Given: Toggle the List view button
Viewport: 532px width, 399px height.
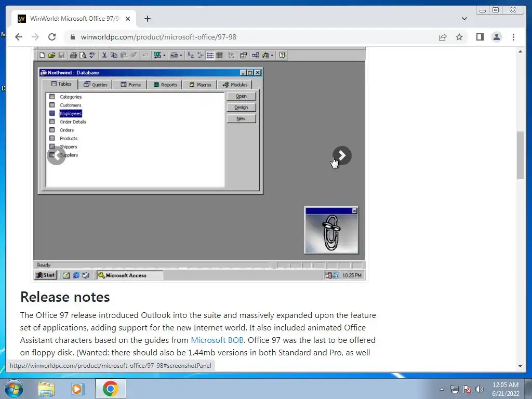Looking at the screenshot, I should (x=210, y=55).
